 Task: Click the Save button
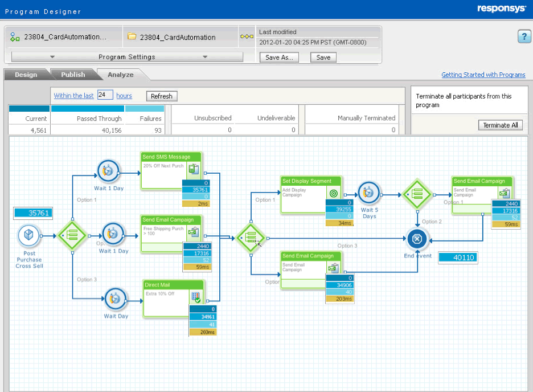click(323, 57)
